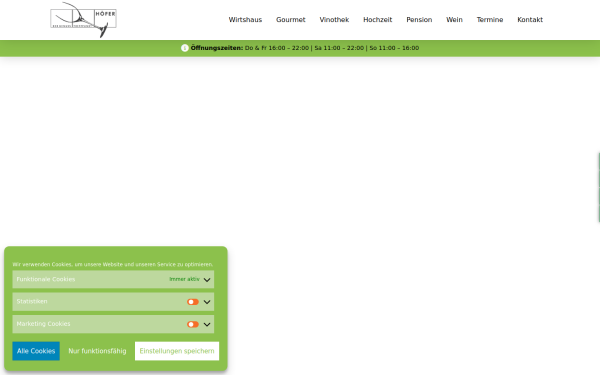Click the 'Wir verwenden Cookies' notice text
600x375 pixels.
(x=113, y=264)
